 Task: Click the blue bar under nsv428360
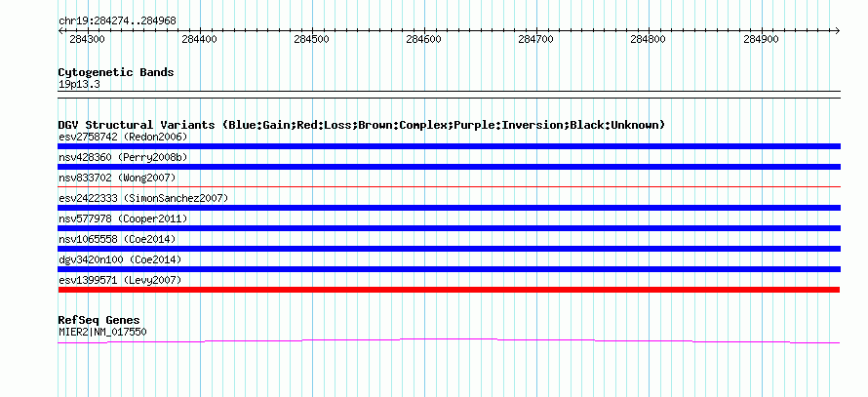click(449, 167)
